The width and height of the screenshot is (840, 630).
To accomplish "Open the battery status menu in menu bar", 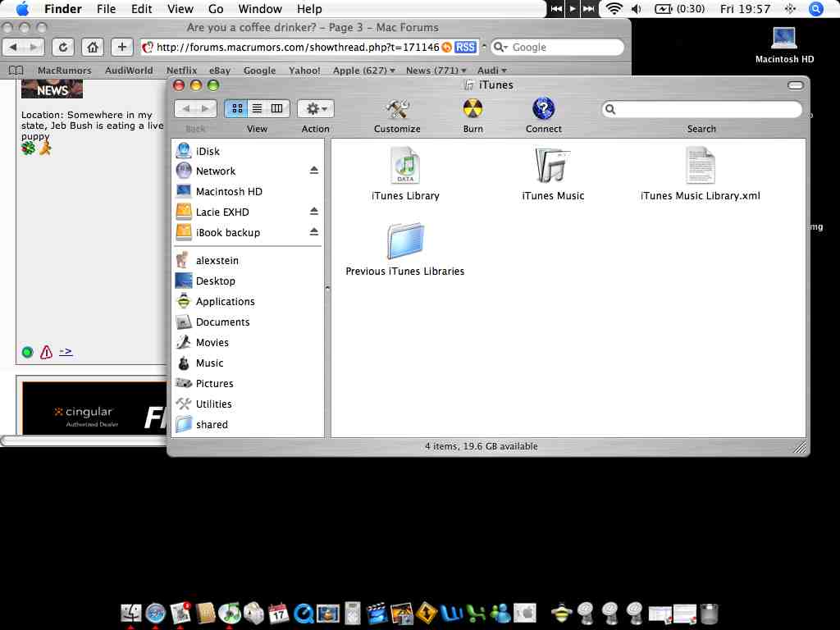I will pos(679,8).
